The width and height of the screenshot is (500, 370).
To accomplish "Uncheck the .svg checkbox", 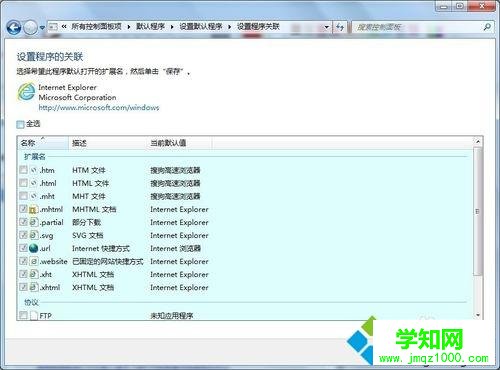I will pyautogui.click(x=23, y=235).
